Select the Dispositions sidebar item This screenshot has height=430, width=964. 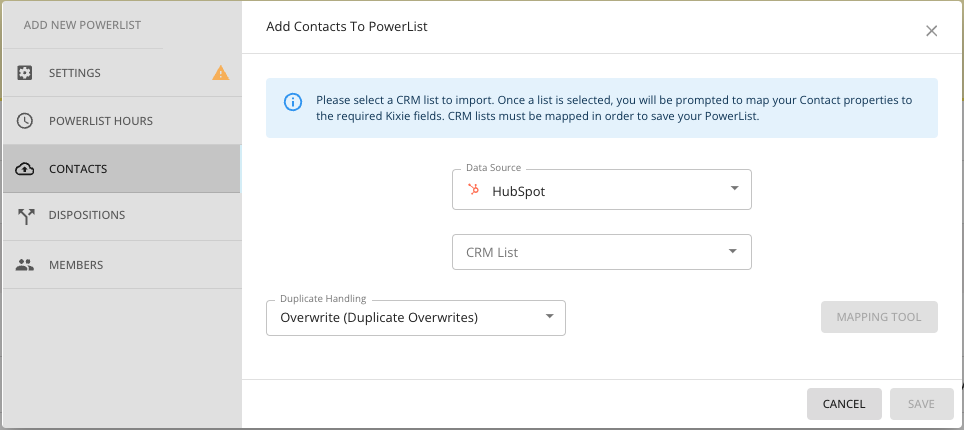[122, 216]
